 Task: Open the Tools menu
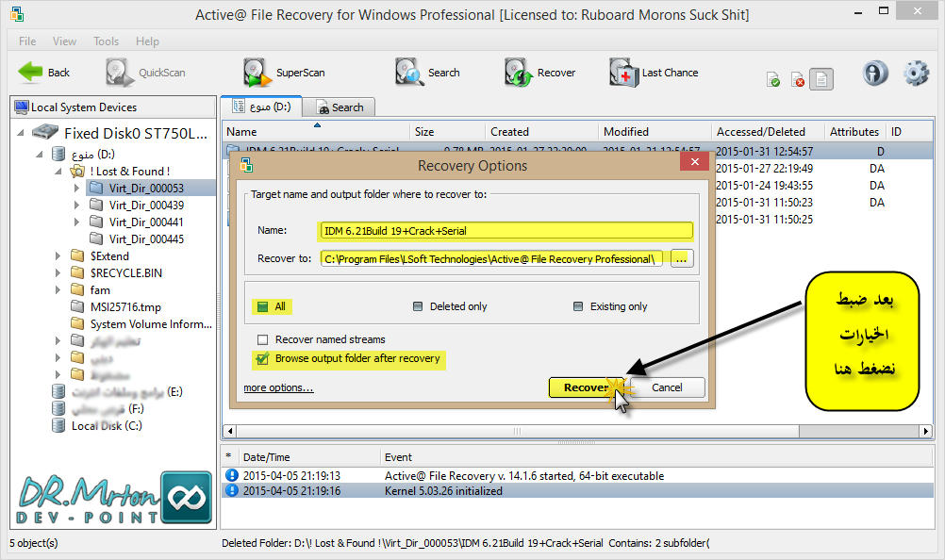pos(106,41)
